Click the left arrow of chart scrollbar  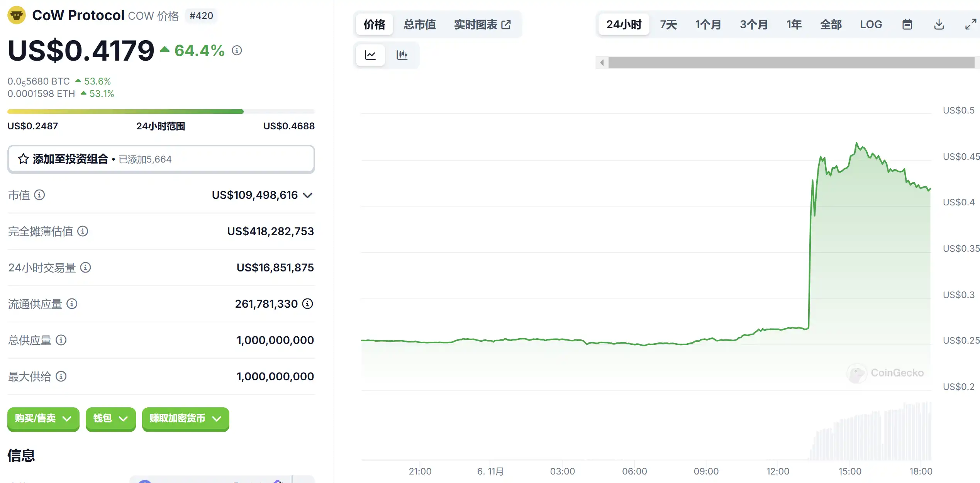(602, 63)
